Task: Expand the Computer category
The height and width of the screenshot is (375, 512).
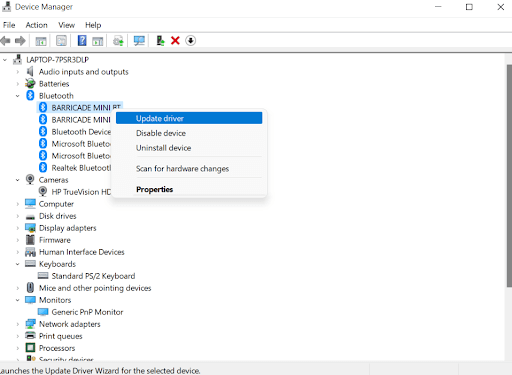Action: click(18, 204)
